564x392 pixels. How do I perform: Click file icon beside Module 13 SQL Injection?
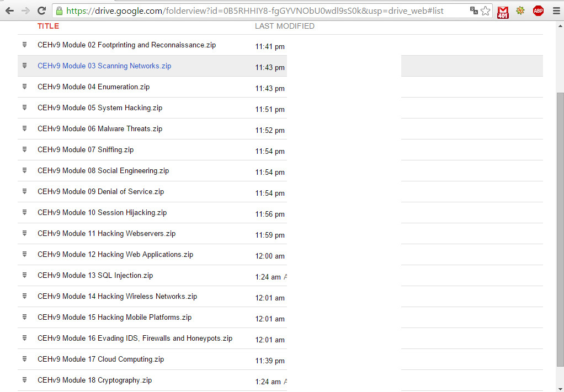point(24,275)
